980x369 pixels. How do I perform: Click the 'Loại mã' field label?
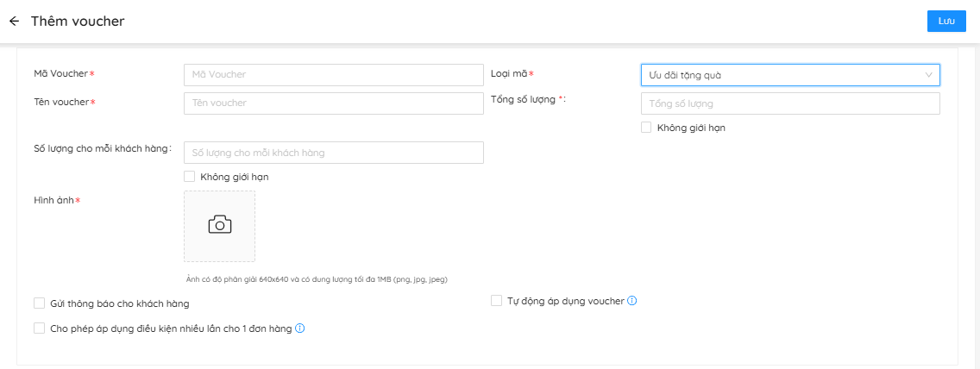[509, 74]
